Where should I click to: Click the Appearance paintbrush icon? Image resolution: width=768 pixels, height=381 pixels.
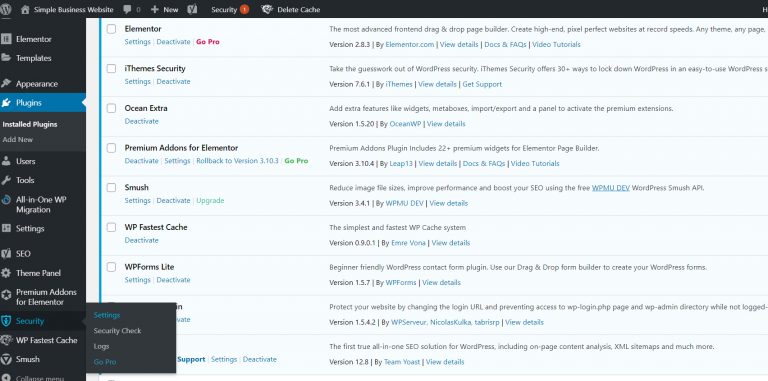(6, 84)
